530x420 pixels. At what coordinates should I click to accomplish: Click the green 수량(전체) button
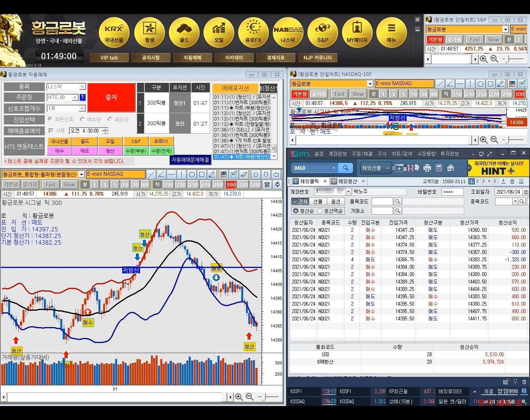tap(161, 151)
